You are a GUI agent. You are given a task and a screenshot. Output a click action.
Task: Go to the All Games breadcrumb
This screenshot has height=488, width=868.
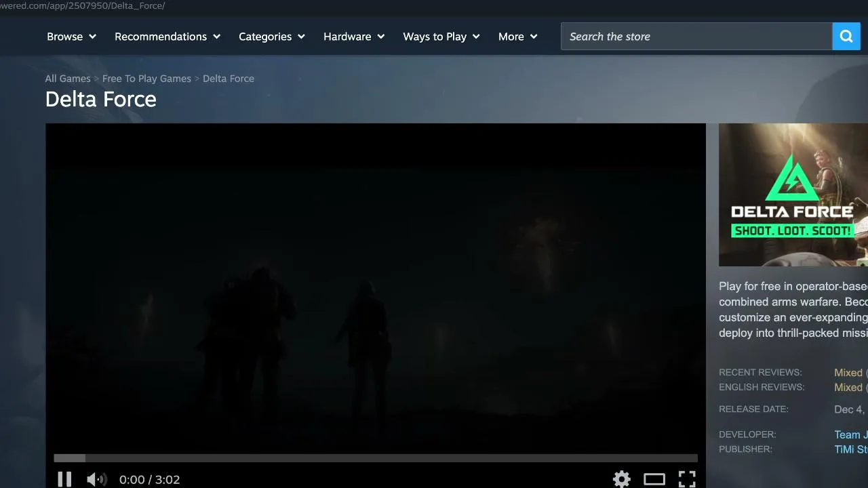click(68, 79)
